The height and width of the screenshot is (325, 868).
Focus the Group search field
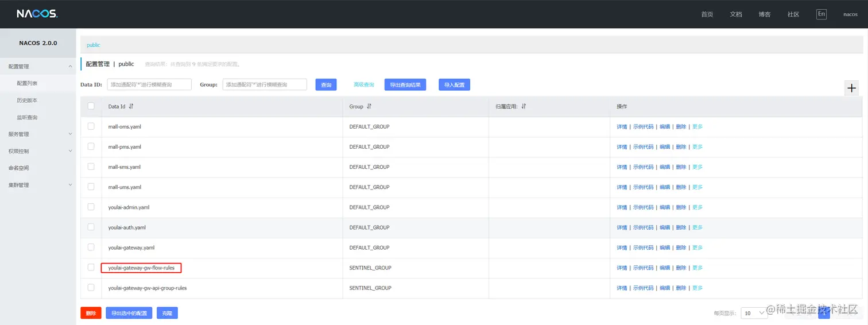click(x=265, y=84)
